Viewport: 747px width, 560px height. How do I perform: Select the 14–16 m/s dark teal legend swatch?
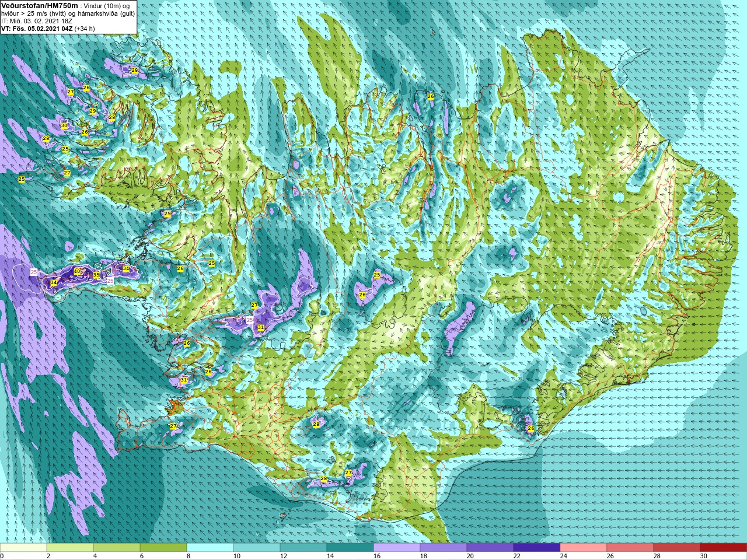point(350,547)
